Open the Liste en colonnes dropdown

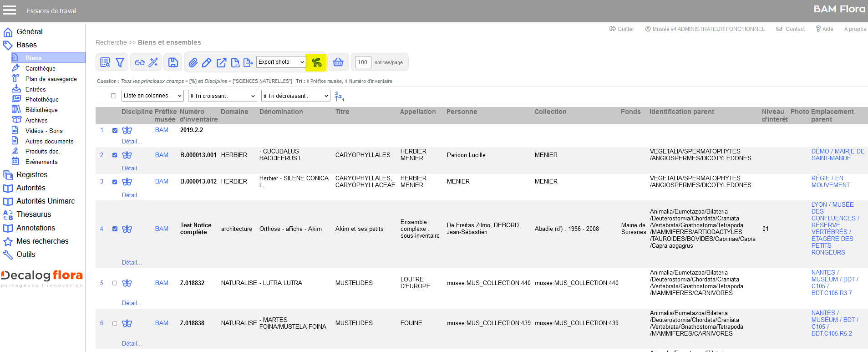pos(152,96)
